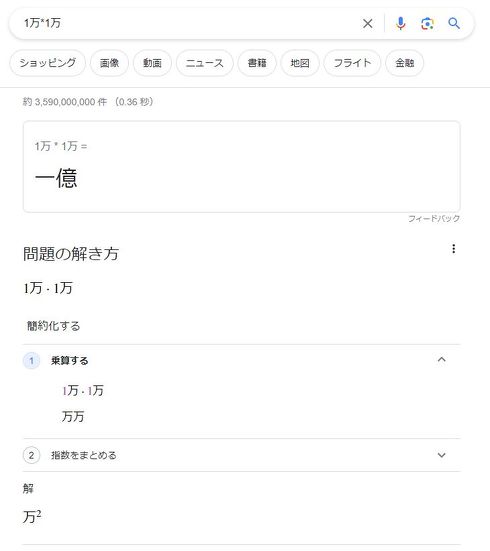Click the step number 2 circle

pyautogui.click(x=31, y=455)
